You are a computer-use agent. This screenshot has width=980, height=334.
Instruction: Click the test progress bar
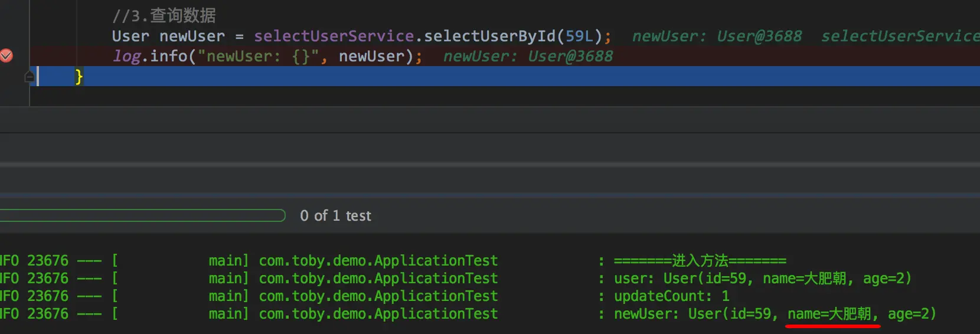(142, 215)
